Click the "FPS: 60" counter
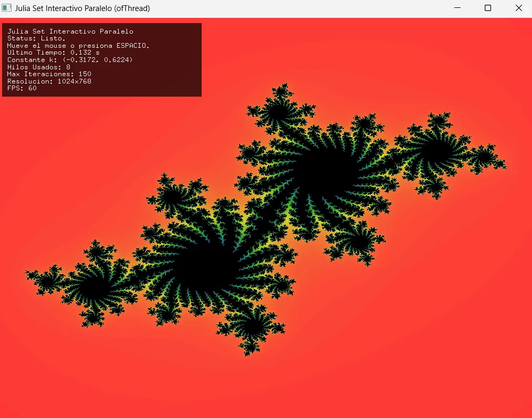Viewport: 532px width, 418px height. [x=22, y=88]
